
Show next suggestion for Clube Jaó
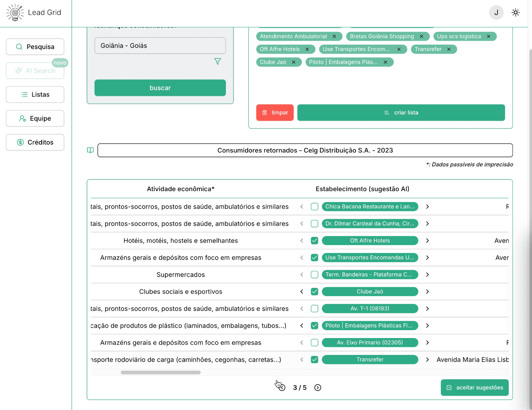427,292
